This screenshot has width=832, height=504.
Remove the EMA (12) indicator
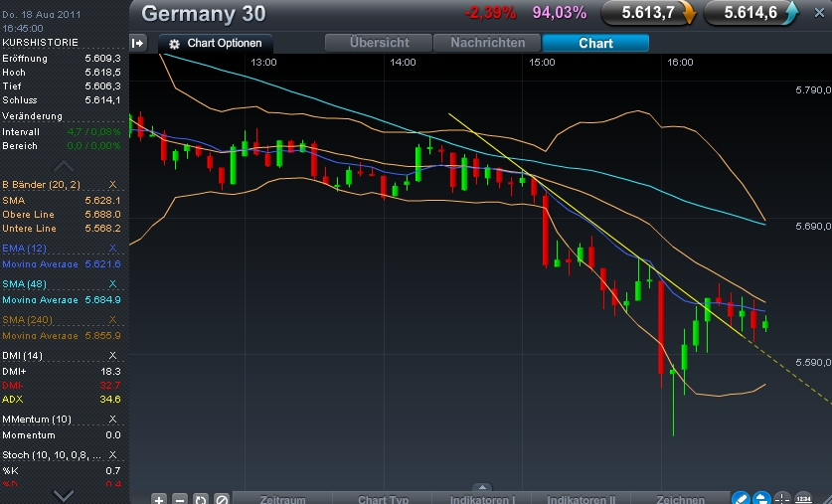112,249
